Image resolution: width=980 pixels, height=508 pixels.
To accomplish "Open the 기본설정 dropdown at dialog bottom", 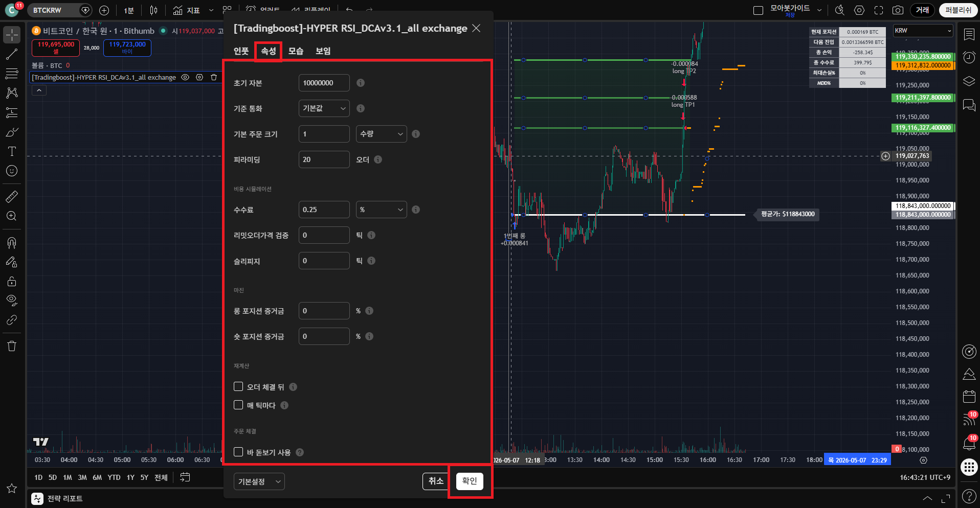I will 259,481.
